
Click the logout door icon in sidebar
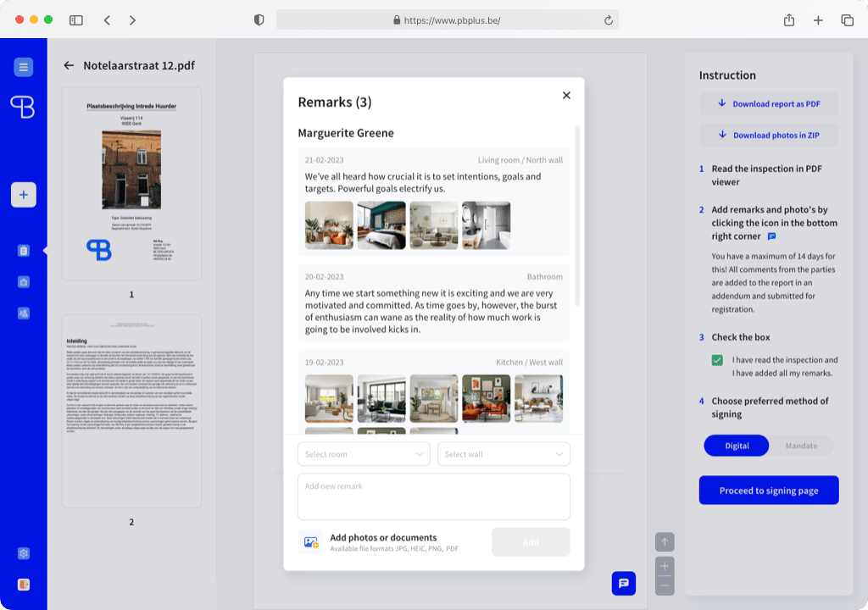[23, 585]
